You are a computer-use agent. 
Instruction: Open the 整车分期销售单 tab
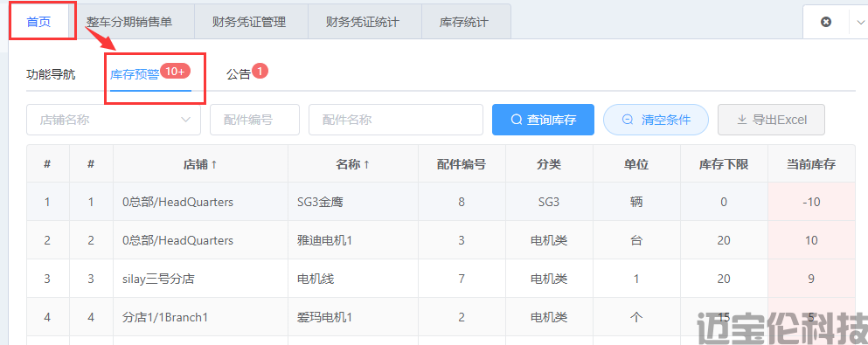pyautogui.click(x=129, y=22)
